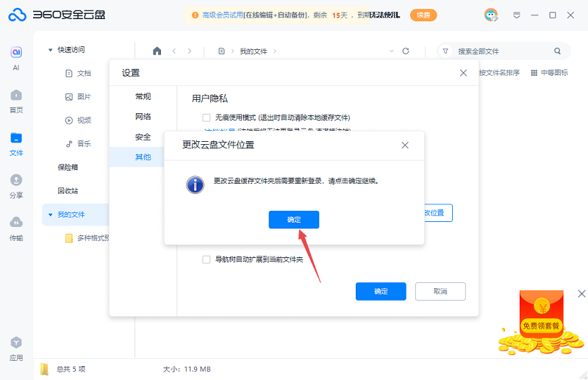Click the folder icon in status bar

click(x=45, y=369)
